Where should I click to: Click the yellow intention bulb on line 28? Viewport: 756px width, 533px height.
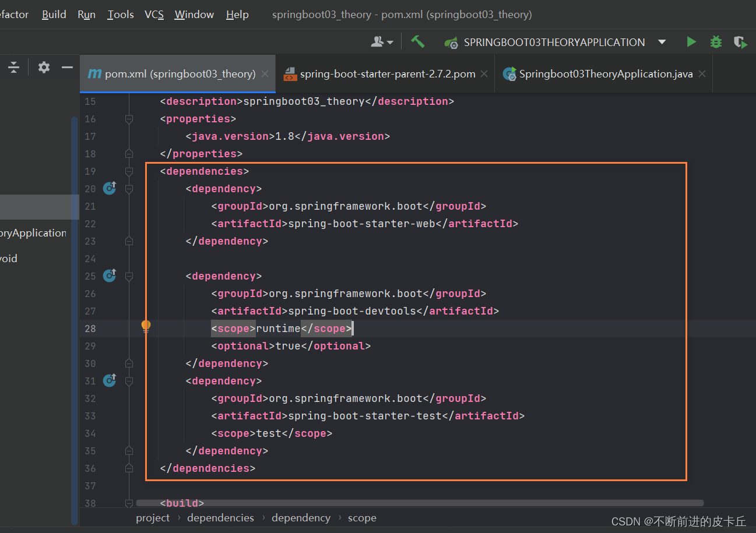coord(146,327)
